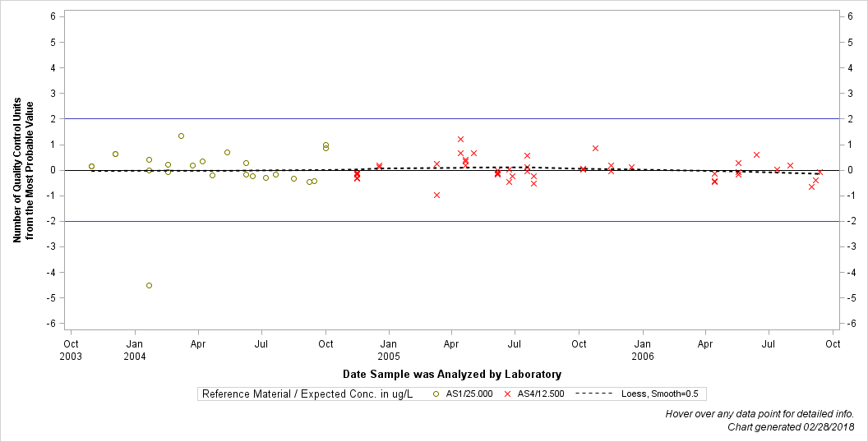Select the AS4/12.500 legend label
The height and width of the screenshot is (442, 868).
(541, 394)
